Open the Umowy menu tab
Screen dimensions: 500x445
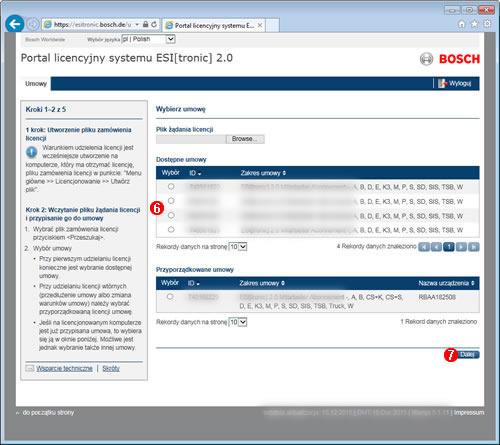coord(36,83)
